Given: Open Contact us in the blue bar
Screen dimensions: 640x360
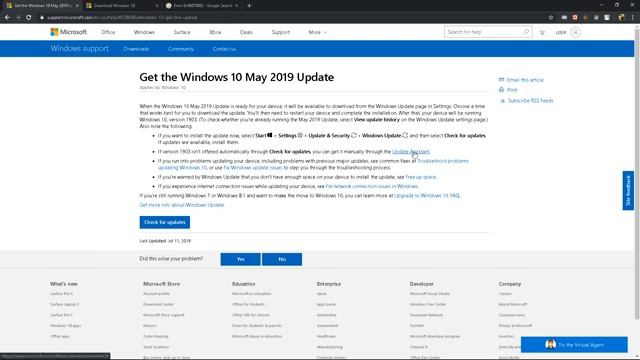Looking at the screenshot, I should (x=224, y=49).
